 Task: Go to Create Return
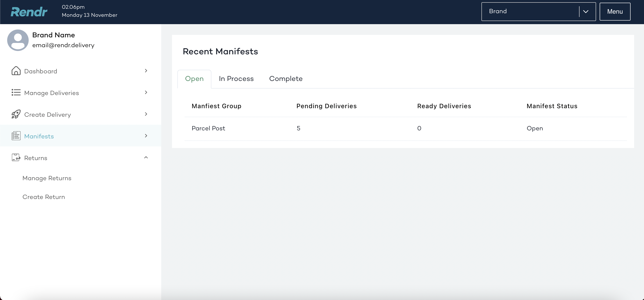click(44, 197)
